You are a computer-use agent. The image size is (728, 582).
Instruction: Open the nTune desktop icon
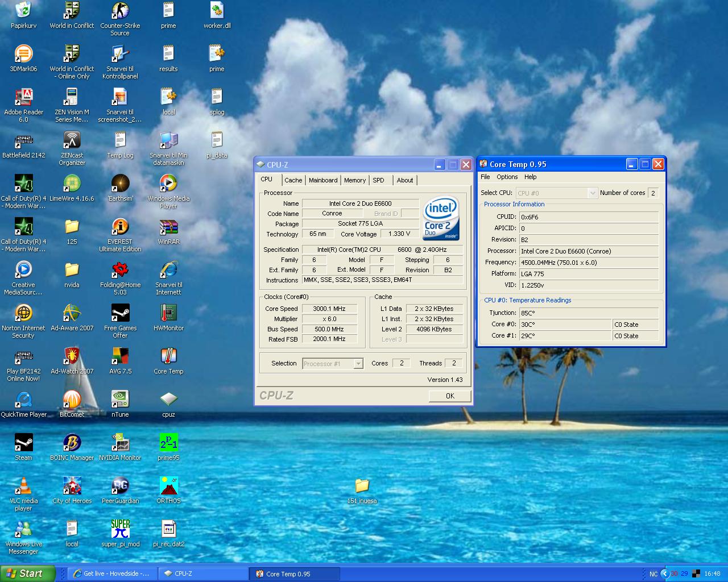click(x=120, y=399)
